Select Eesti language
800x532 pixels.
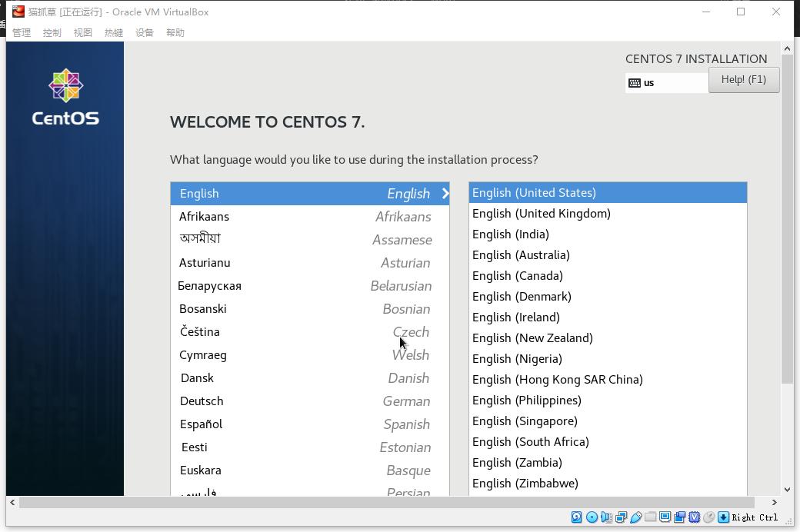click(310, 447)
